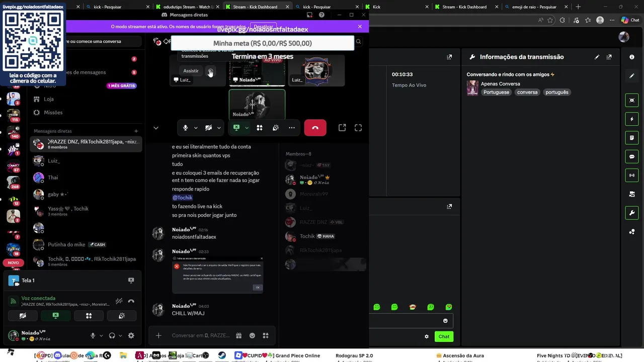
Task: Open Putinha do mike conversation
Action: (x=86, y=244)
